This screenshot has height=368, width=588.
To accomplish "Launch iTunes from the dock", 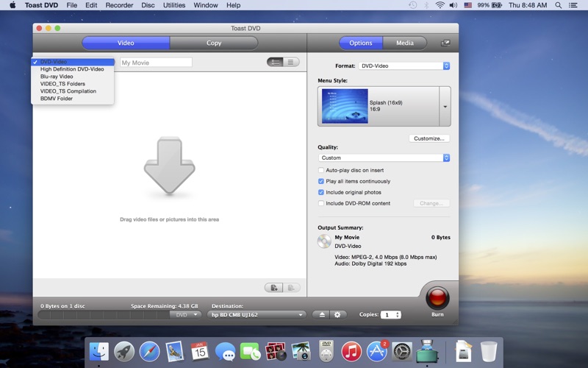I will click(x=351, y=352).
